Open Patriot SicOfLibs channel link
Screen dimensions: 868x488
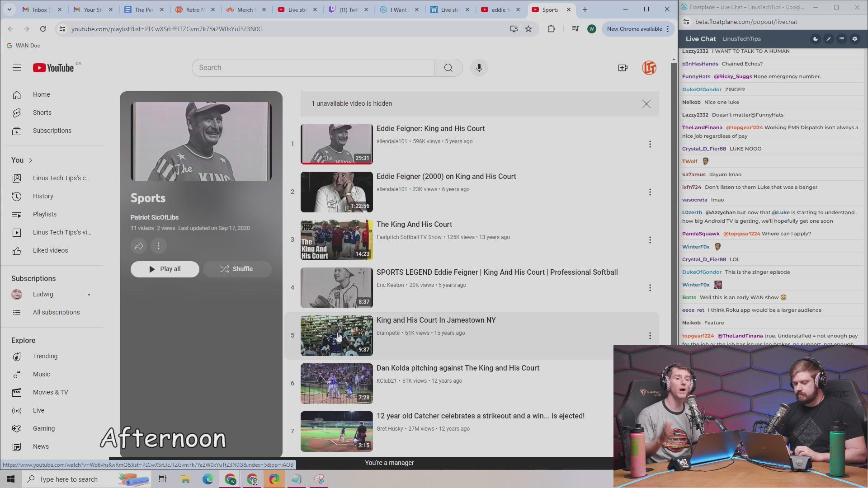[x=154, y=217]
